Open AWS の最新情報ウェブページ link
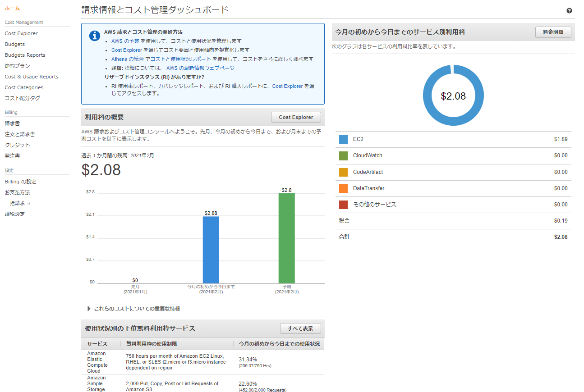This screenshot has height=392, width=584. tap(200, 68)
